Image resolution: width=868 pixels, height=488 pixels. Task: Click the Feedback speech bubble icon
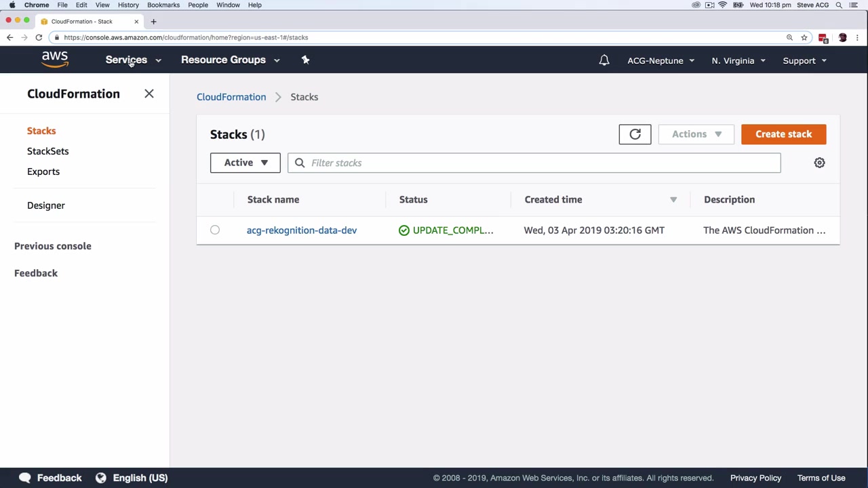[x=25, y=478]
